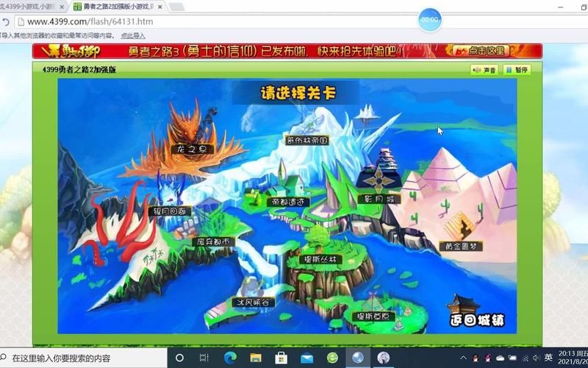Select the 提斯草原 level label

click(373, 316)
